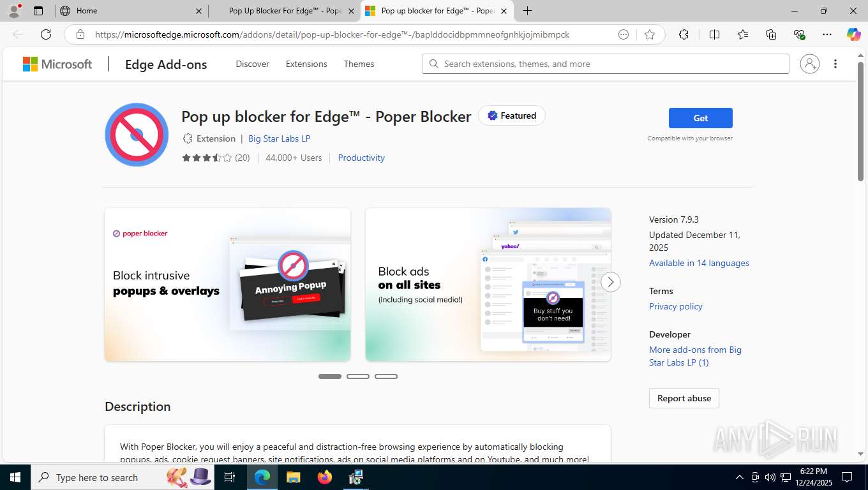
Task: Toggle split screen view
Action: [x=714, y=34]
